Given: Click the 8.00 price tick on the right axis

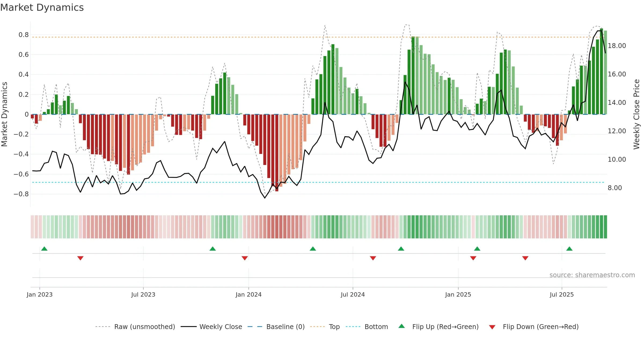Looking at the screenshot, I should point(615,188).
